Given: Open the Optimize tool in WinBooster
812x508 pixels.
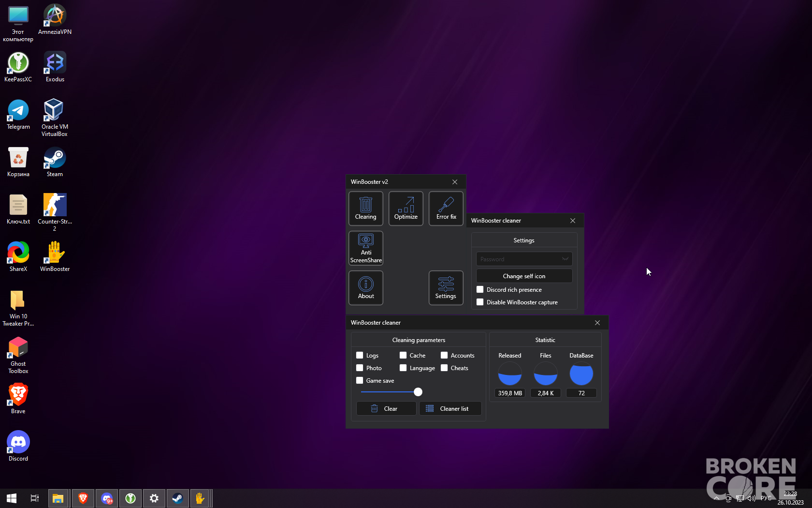Looking at the screenshot, I should [406, 209].
